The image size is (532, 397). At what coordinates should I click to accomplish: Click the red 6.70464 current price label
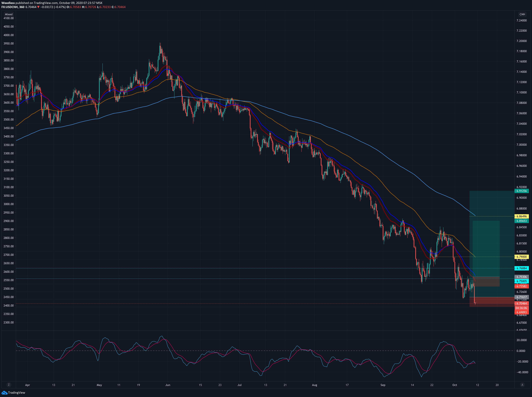coord(521,304)
